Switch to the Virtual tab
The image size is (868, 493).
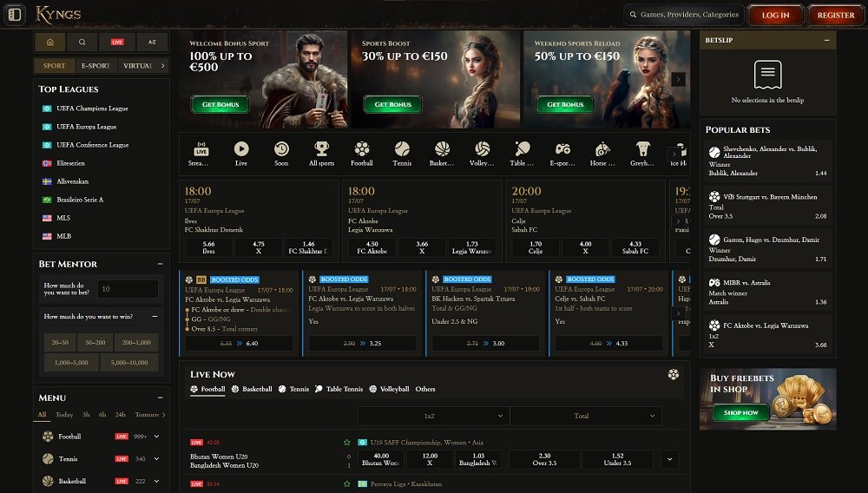coord(137,66)
